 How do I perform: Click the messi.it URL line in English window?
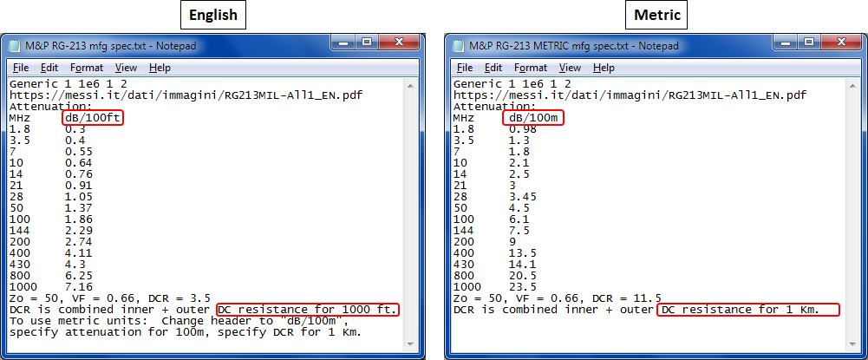pyautogui.click(x=186, y=95)
